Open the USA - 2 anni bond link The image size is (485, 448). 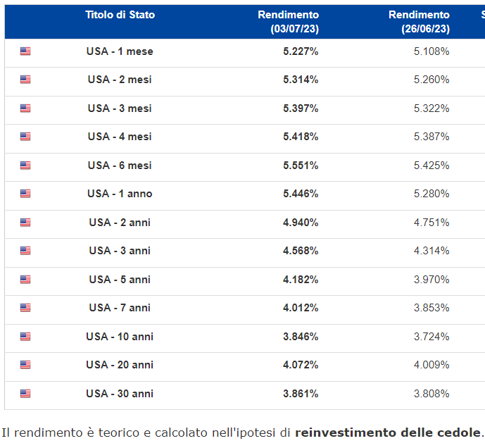[x=120, y=223]
